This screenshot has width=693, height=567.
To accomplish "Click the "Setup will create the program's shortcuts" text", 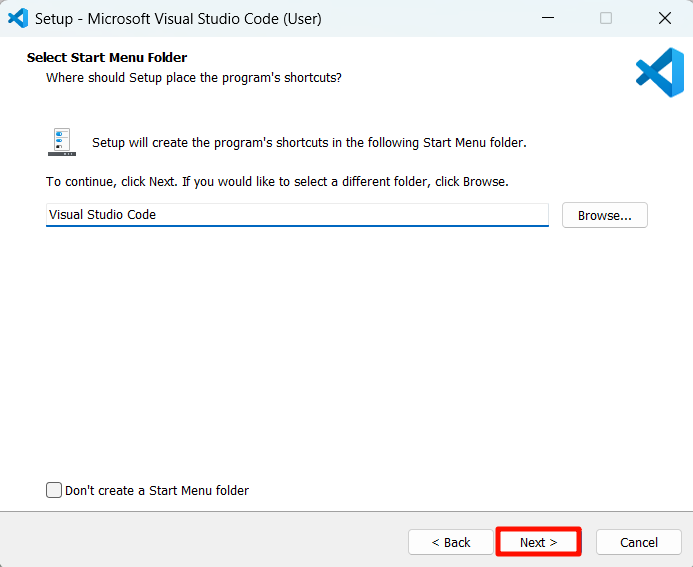I will (309, 143).
